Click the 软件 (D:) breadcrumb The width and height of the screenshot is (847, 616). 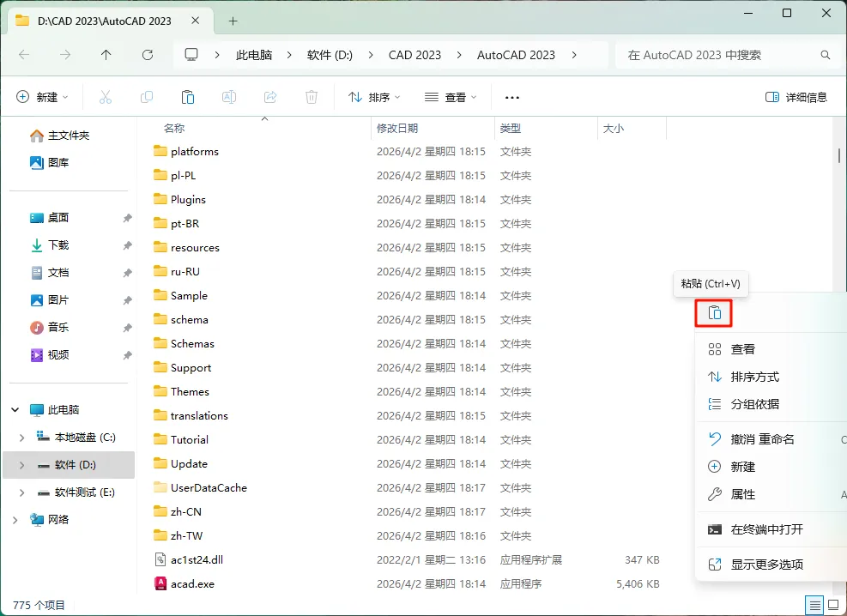tap(330, 55)
